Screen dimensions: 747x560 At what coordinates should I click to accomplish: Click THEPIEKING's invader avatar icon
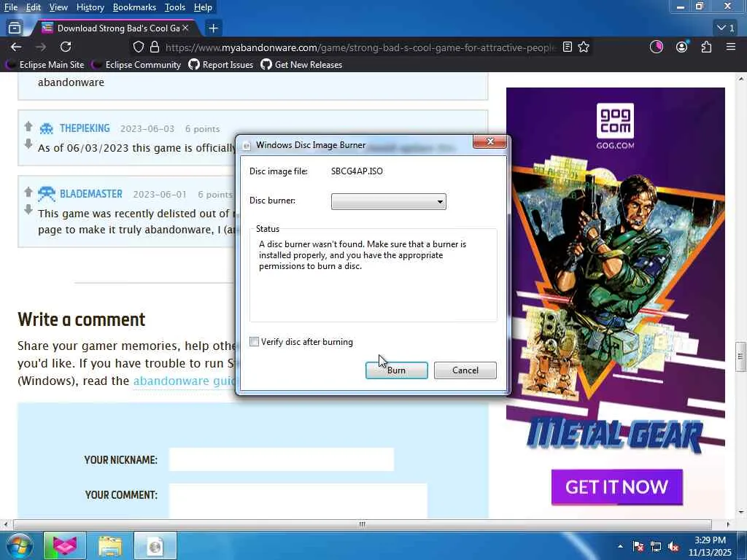46,128
